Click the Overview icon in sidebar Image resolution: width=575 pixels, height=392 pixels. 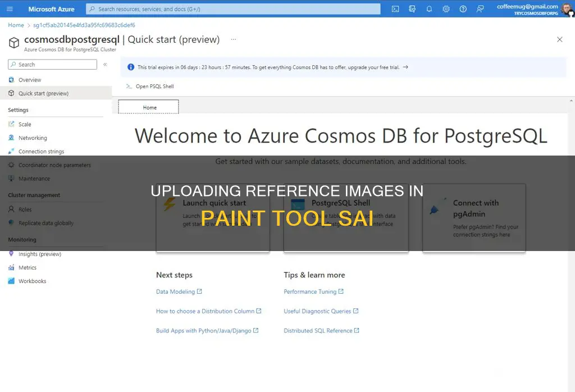11,80
